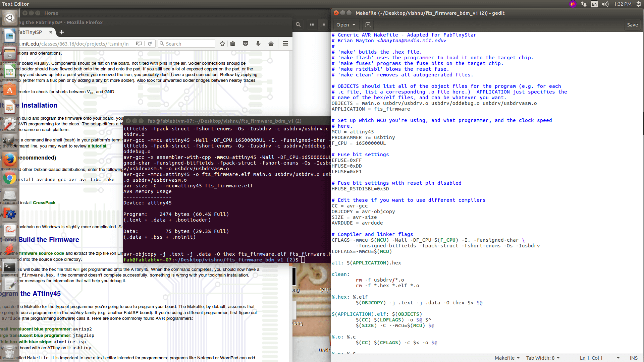
Task: Click search icon in Home file window
Action: click(298, 24)
